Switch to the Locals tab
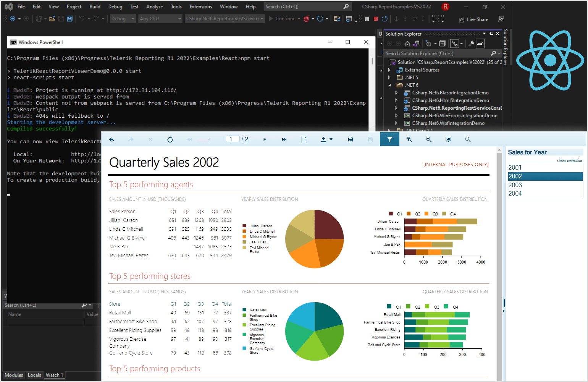Viewport: 588px width, 382px height. (x=34, y=375)
